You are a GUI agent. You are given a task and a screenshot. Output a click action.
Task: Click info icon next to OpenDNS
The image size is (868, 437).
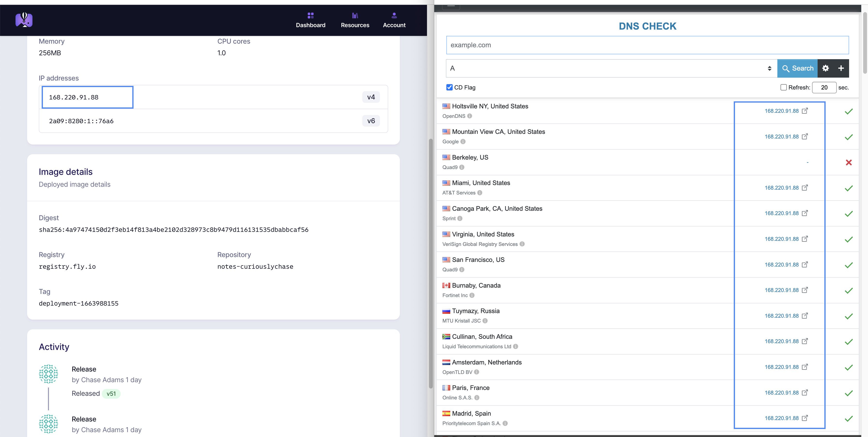click(x=470, y=116)
